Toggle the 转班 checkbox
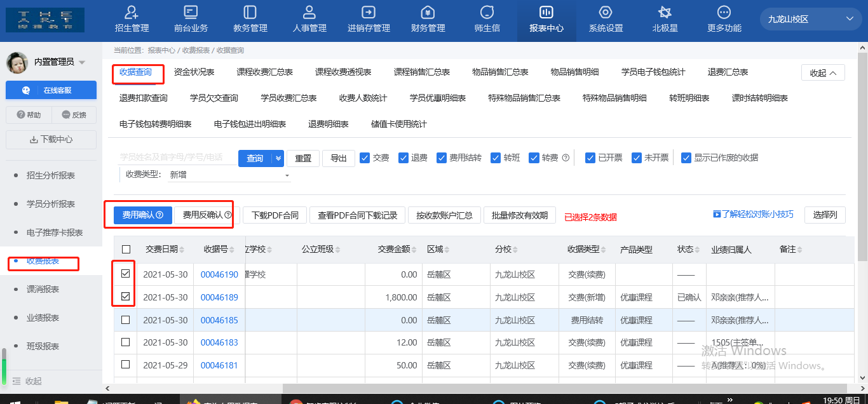Screen dimensions: 868x404 tap(496, 158)
